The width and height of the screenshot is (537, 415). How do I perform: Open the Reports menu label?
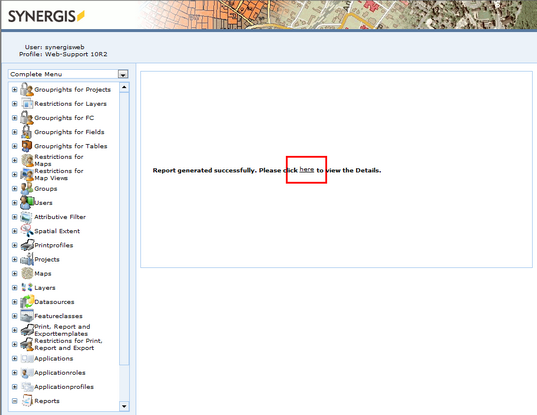tap(47, 401)
